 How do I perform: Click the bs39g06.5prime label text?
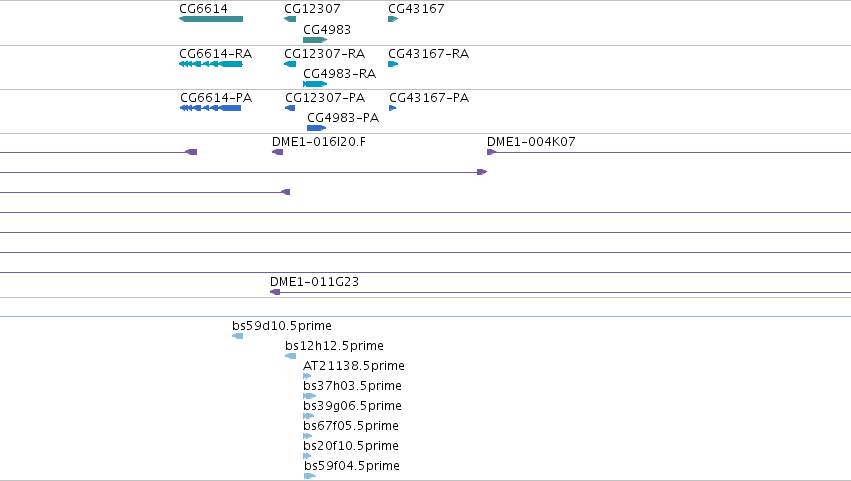[x=352, y=406]
